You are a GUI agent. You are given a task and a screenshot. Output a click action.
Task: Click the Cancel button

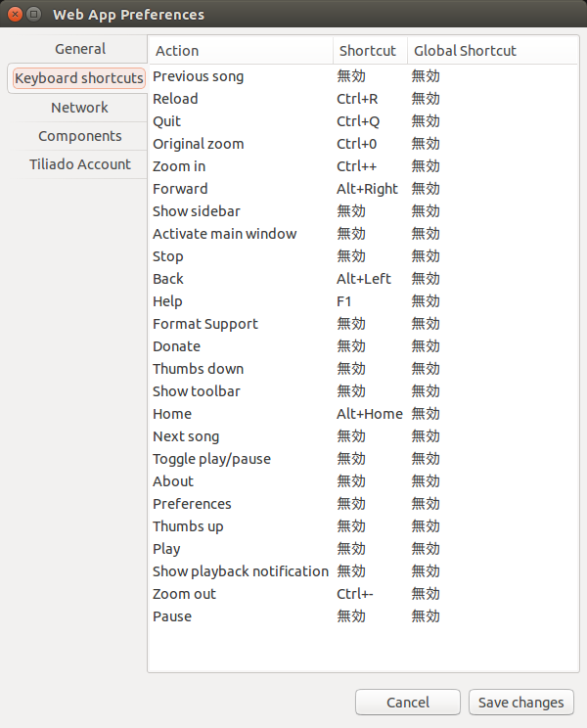pyautogui.click(x=408, y=702)
